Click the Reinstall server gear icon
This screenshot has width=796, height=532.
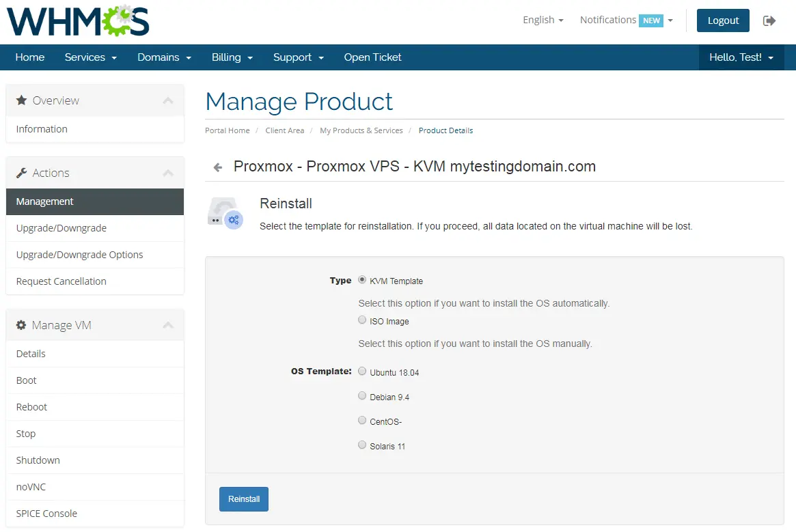click(x=225, y=213)
